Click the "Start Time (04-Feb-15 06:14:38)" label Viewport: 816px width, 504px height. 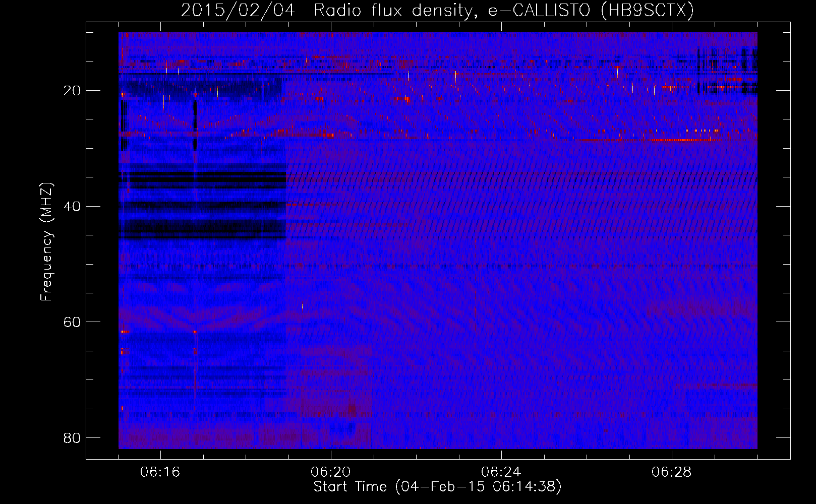pyautogui.click(x=437, y=487)
